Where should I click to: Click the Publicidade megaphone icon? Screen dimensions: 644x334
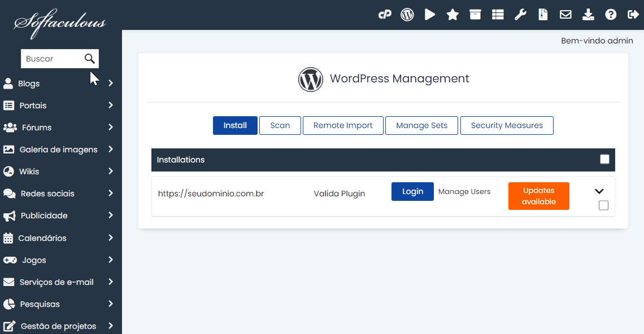(9, 216)
